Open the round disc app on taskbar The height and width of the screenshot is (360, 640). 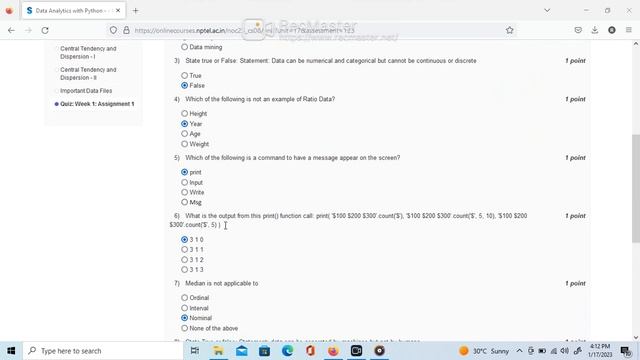[379, 351]
